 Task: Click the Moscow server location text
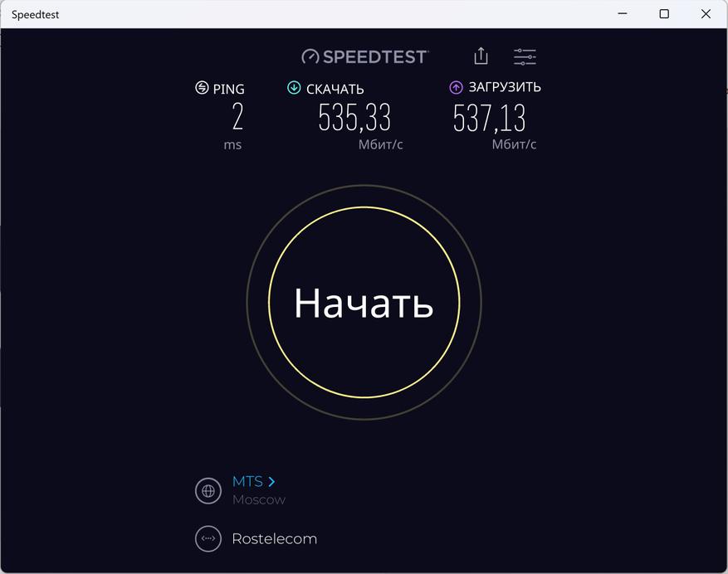pyautogui.click(x=259, y=499)
